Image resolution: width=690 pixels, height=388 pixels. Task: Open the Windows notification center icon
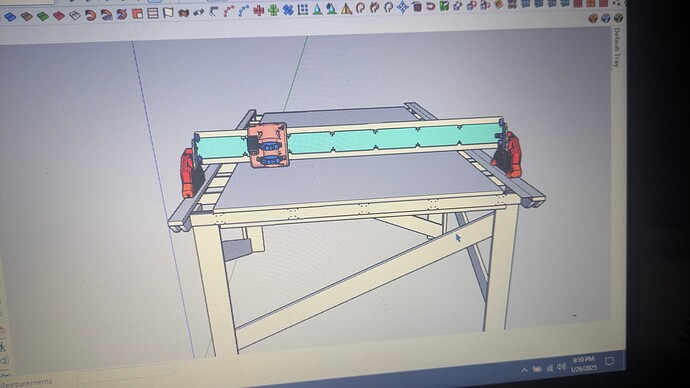[609, 361]
